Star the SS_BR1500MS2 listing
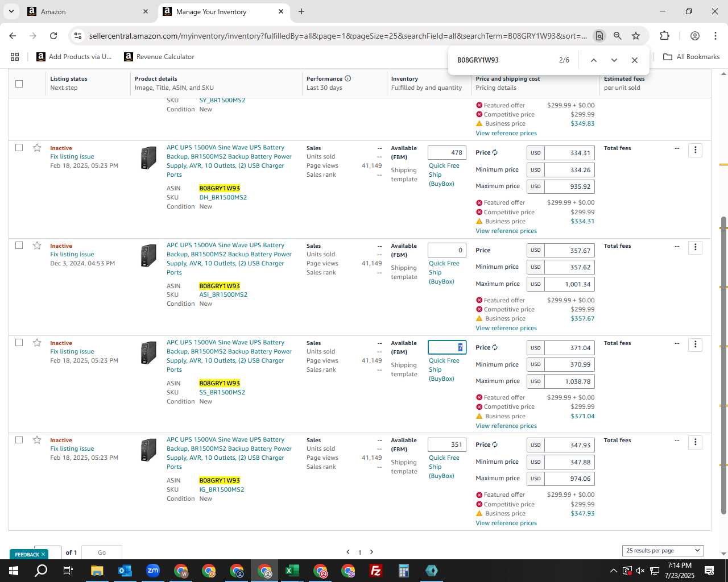This screenshot has height=582, width=728. (37, 343)
